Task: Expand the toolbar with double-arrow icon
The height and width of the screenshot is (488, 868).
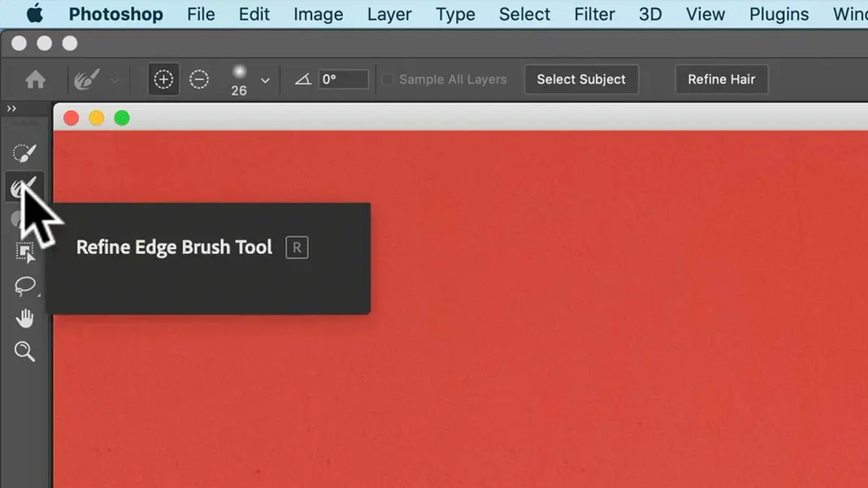Action: [11, 109]
